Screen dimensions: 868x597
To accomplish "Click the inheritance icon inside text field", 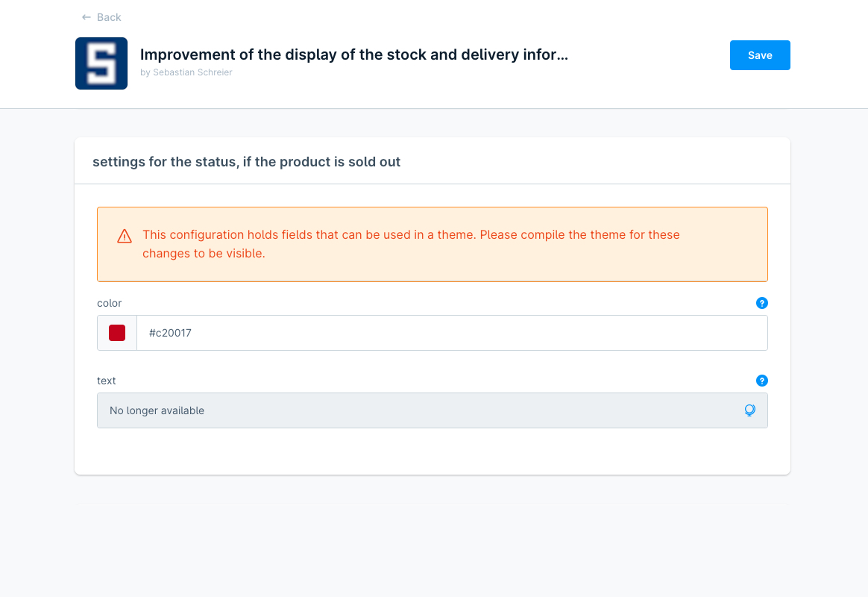I will pos(749,410).
